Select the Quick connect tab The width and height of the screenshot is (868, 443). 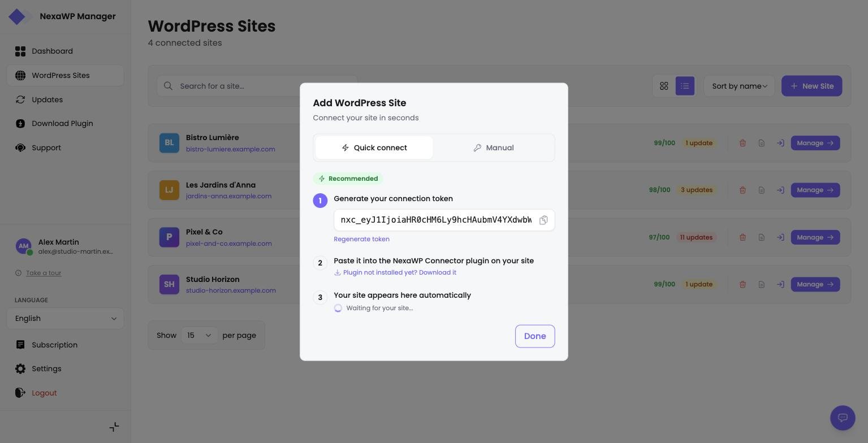[374, 148]
